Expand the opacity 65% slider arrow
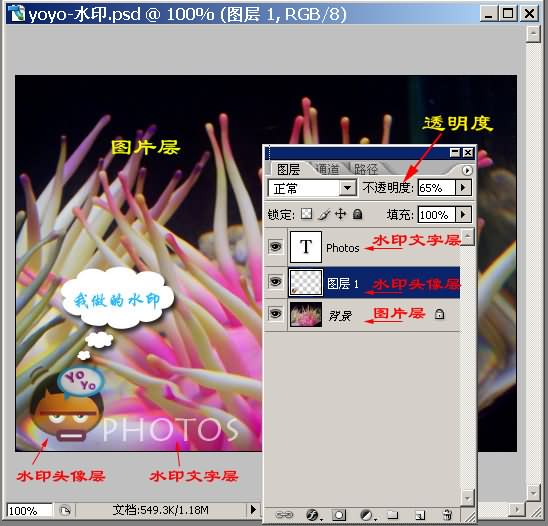The image size is (548, 526). point(463,188)
